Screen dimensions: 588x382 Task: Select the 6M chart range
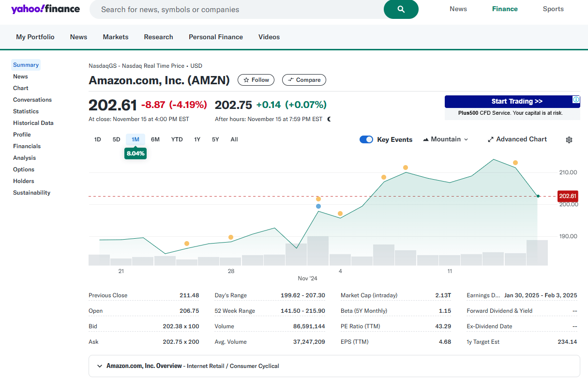155,139
